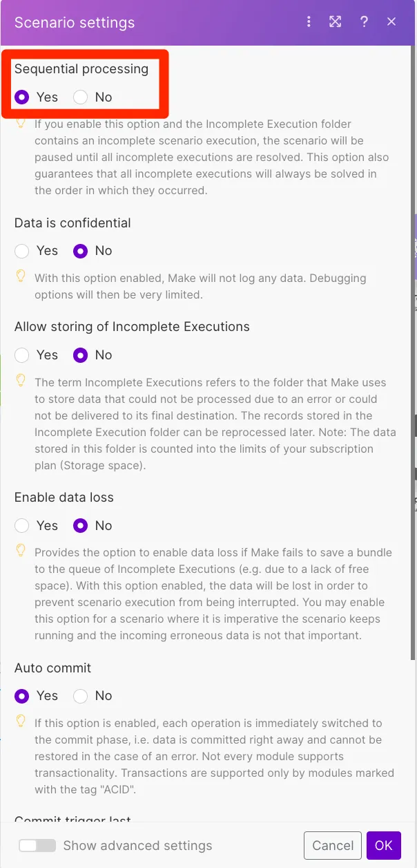Enable Allow storing of Incomplete Executions
Viewport: 417px width, 868px height.
[22, 355]
